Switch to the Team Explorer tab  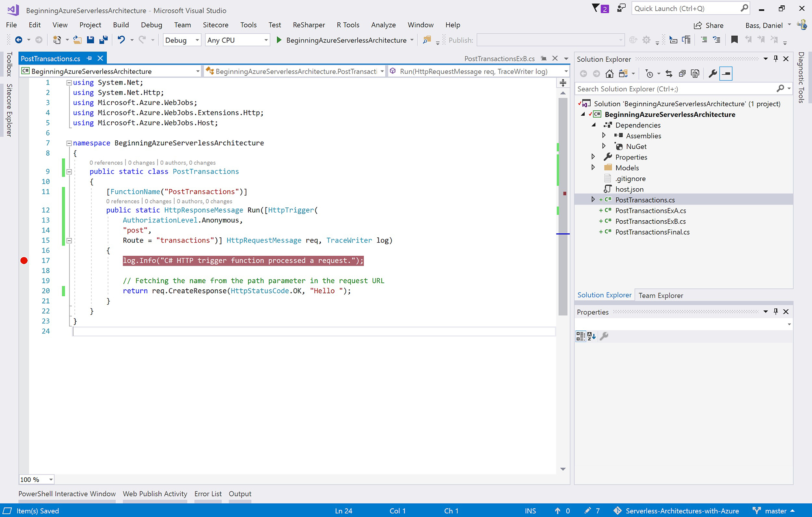click(661, 295)
